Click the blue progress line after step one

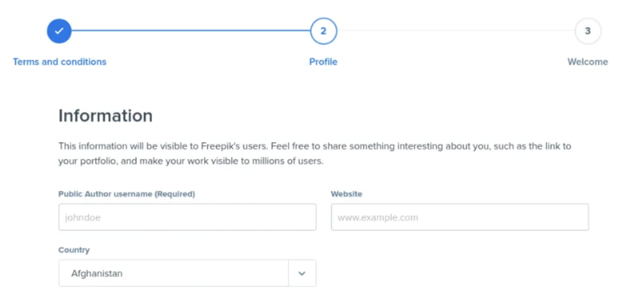pyautogui.click(x=191, y=30)
